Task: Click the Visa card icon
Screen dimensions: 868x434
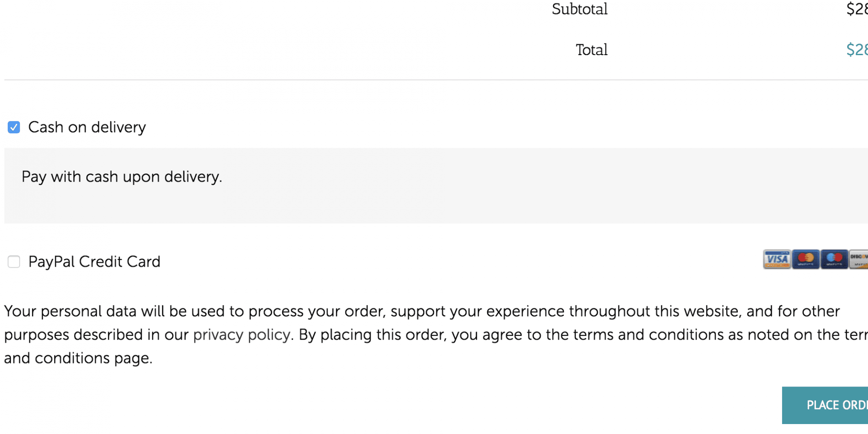Action: [777, 259]
